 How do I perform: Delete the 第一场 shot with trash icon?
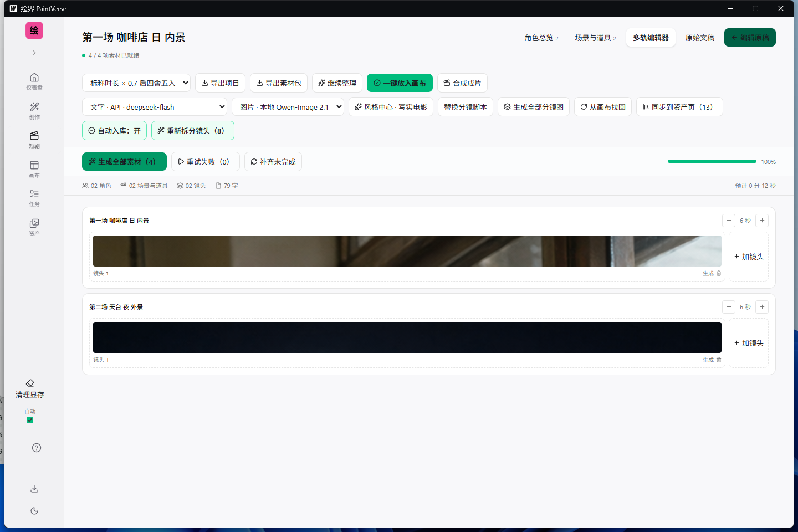pos(719,274)
